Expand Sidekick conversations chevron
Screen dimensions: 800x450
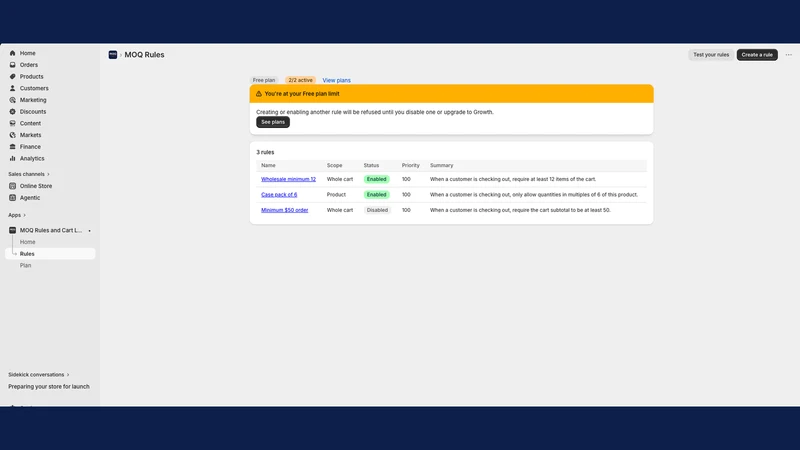68,375
